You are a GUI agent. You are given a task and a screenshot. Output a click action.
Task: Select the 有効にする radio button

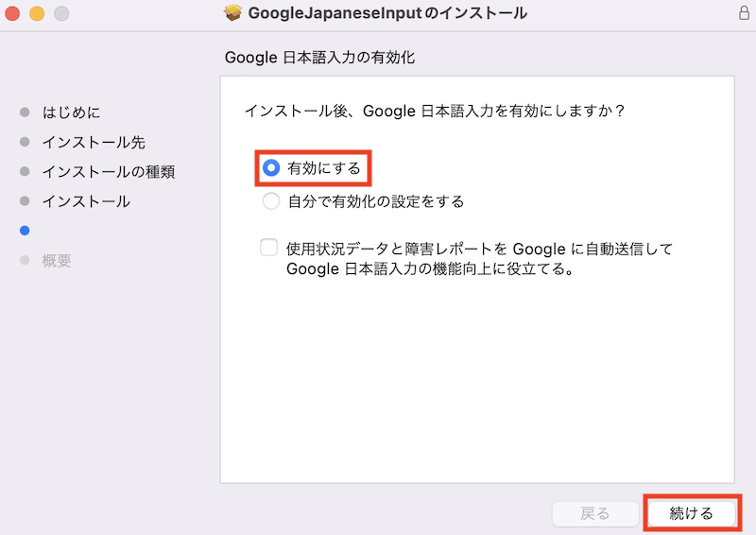(x=271, y=168)
